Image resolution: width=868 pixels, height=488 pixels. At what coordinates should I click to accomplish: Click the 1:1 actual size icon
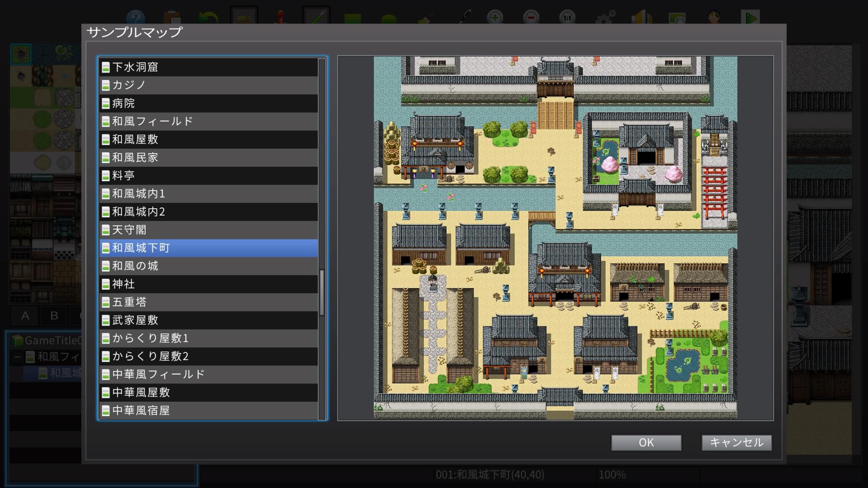(567, 18)
